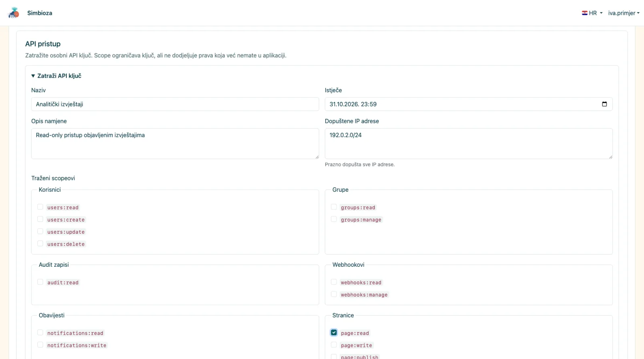Viewport: 644px width, 359px height.
Task: Open the calendar picker in Istječe field
Action: (604, 104)
